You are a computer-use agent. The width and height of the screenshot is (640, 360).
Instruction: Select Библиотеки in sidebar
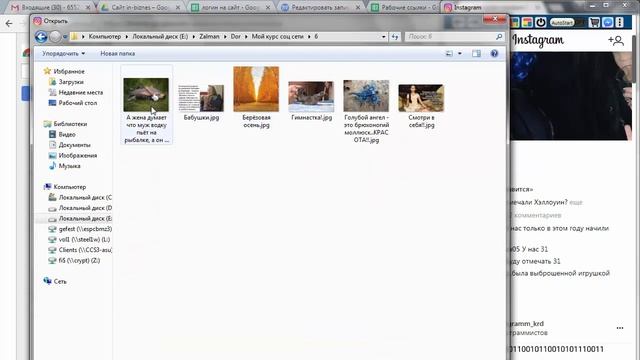click(65, 124)
